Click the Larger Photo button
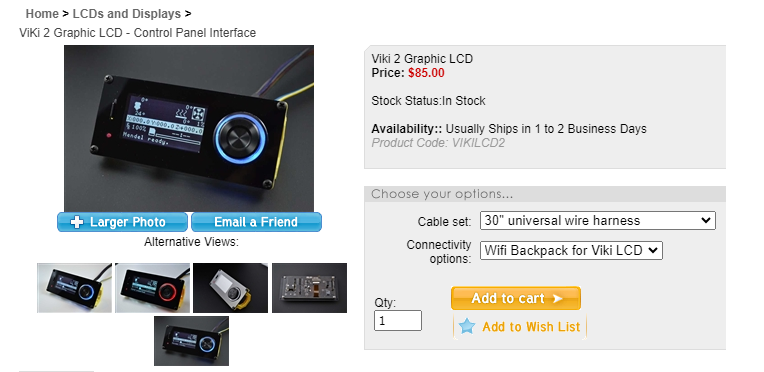This screenshot has height=372, width=764. (x=122, y=222)
